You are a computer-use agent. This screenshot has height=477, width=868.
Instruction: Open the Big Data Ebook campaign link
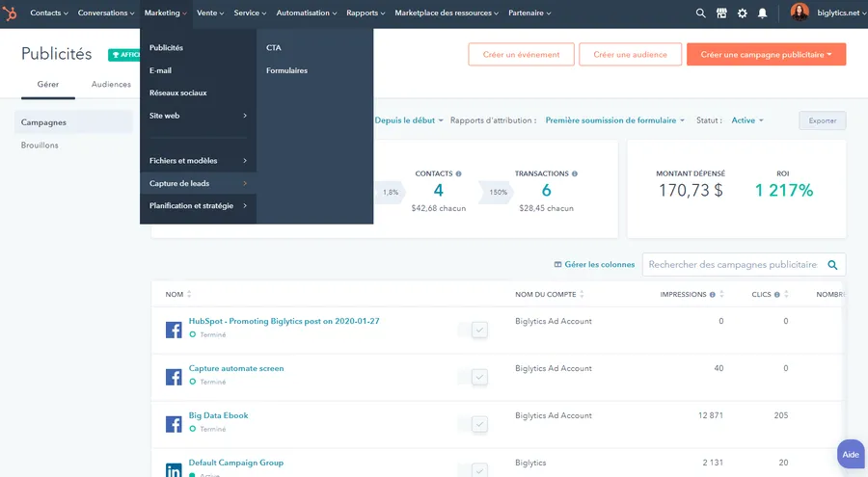(x=218, y=415)
